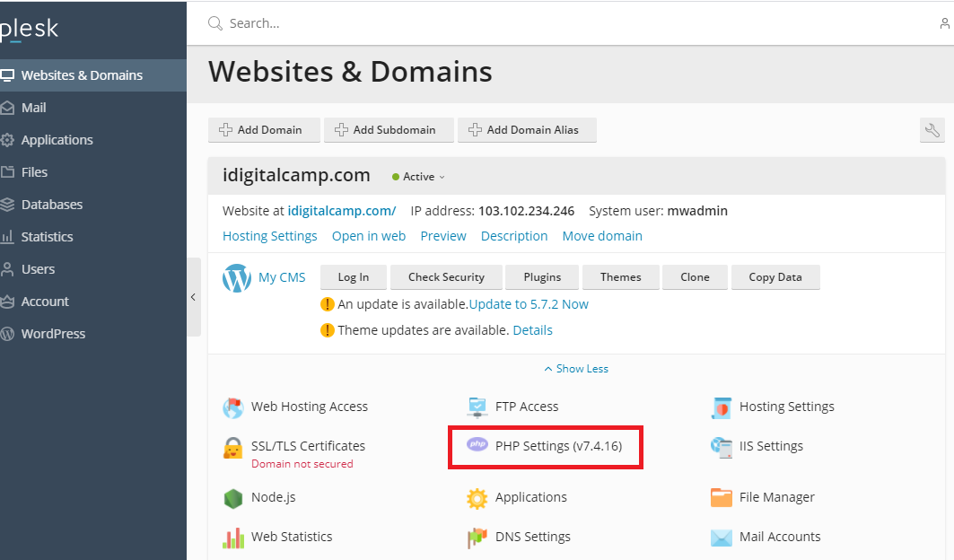Click the Node.js hexagon icon
Viewport: 954px width, 560px height.
[233, 498]
